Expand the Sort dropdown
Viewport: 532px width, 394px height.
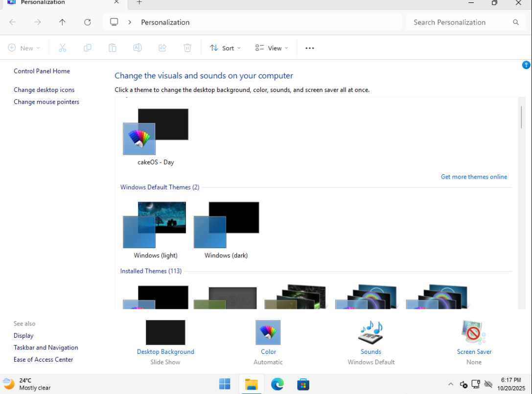pyautogui.click(x=225, y=48)
